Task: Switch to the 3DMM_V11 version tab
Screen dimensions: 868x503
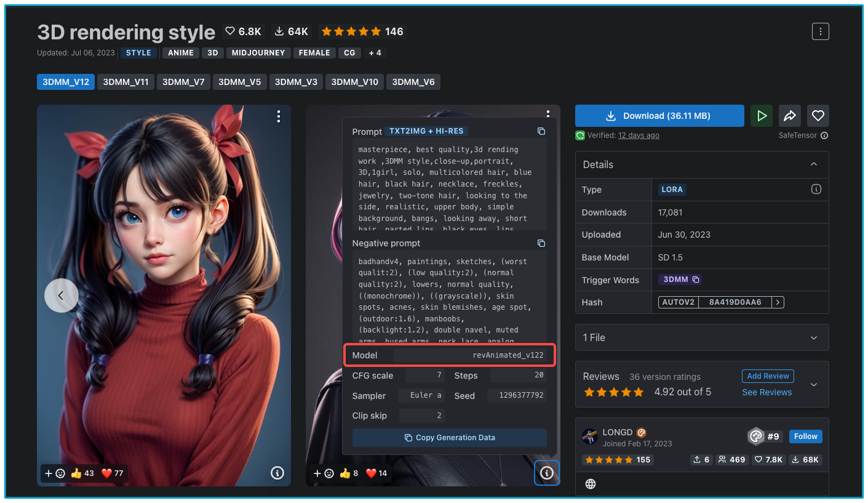Action: point(125,82)
